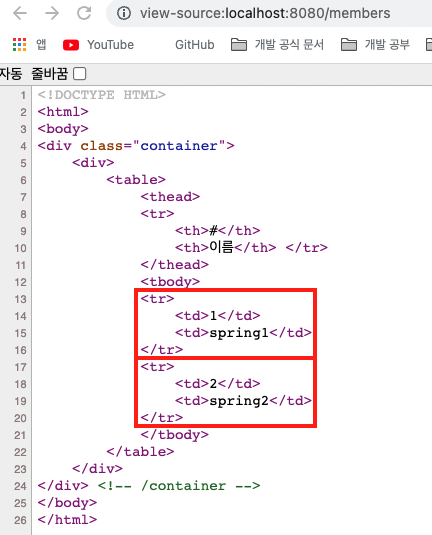Select line number 13 in the gutter
Screen dimensions: 432x535
[20, 299]
